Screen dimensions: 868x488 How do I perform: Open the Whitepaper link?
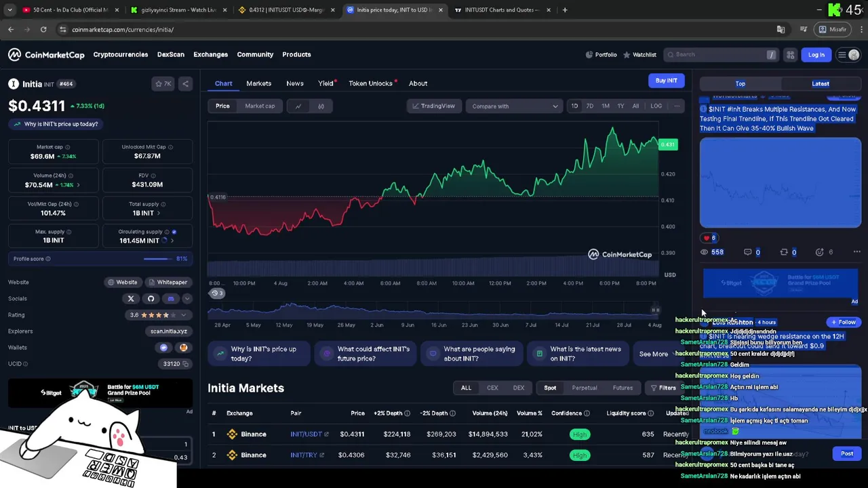point(167,283)
